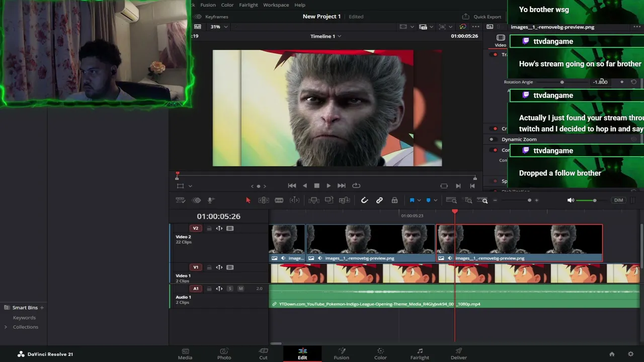Open project settings gear icon
Viewport: 644px width, 362px height.
630,354
